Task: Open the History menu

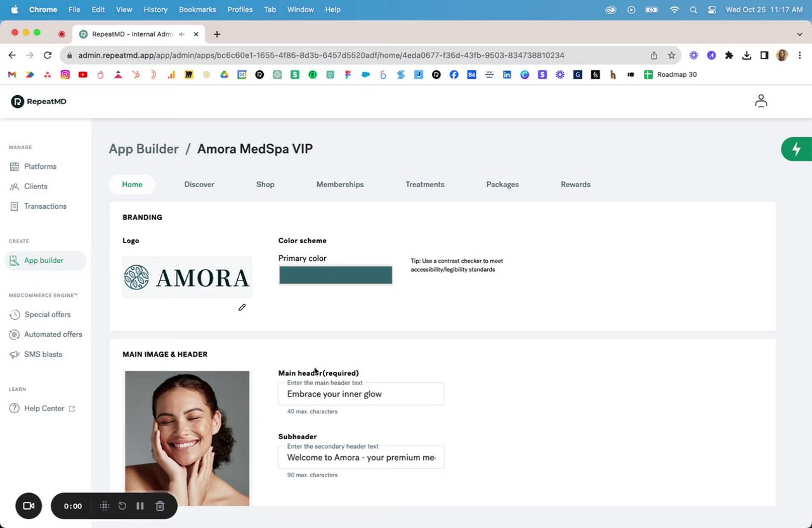Action: point(155,10)
